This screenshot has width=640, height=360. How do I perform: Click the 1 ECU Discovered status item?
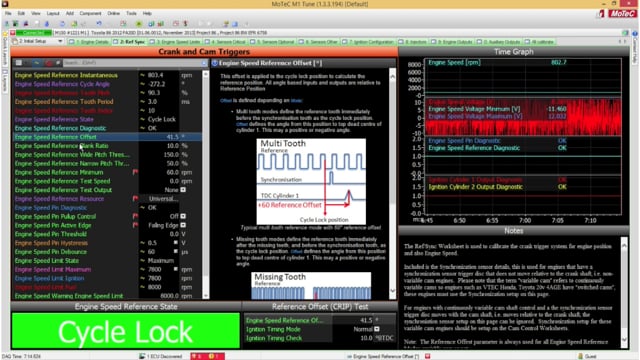coord(160,356)
